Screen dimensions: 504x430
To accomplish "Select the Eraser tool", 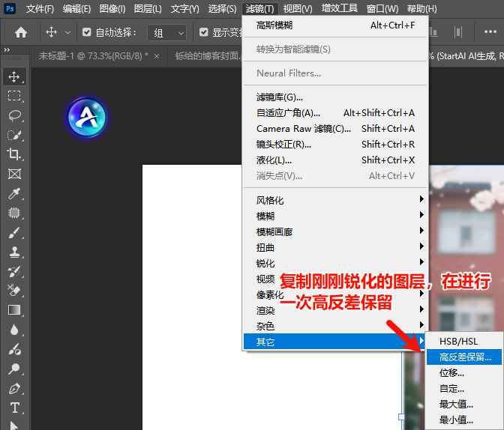I will pyautogui.click(x=14, y=291).
